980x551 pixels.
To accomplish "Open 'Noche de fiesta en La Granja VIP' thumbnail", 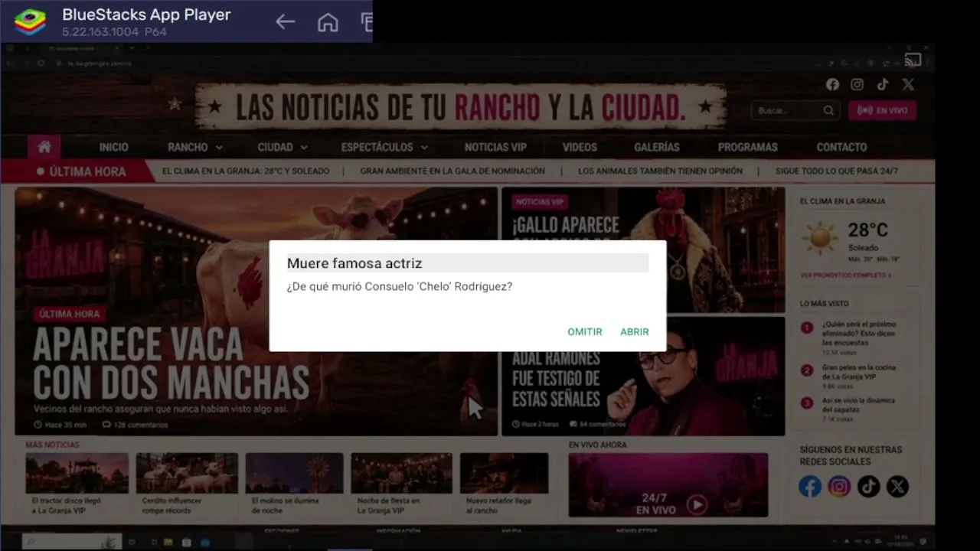I will point(401,473).
